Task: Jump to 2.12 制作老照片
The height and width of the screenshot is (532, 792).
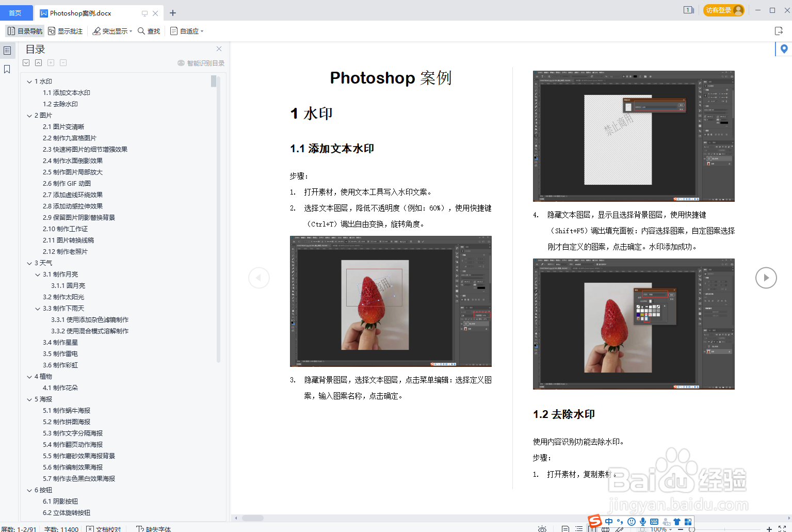Action: click(66, 252)
